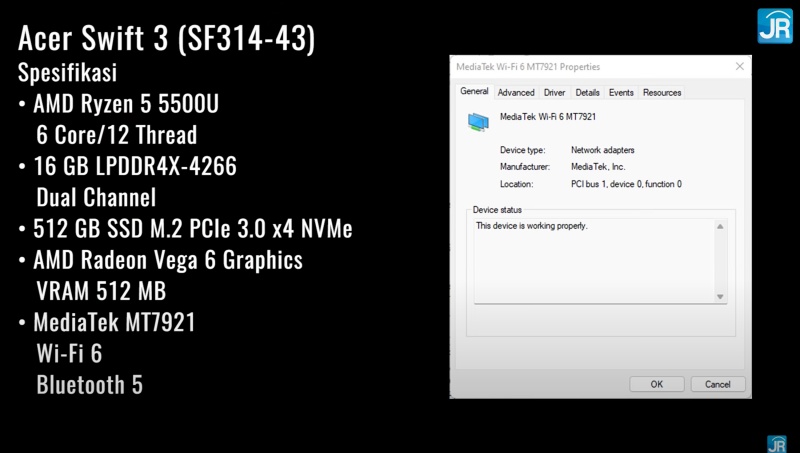Click the Acer Swift 3 heading text
This screenshot has height=453, width=800.
pos(168,40)
